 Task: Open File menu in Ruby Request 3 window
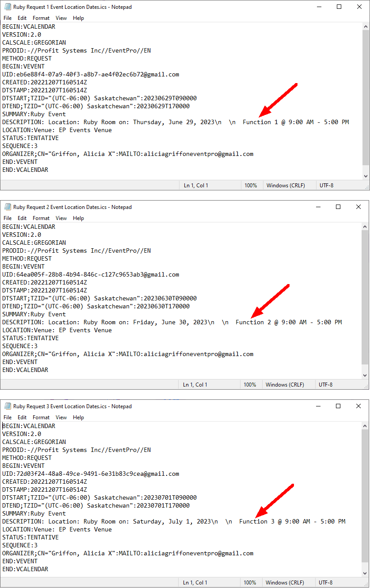(8, 417)
